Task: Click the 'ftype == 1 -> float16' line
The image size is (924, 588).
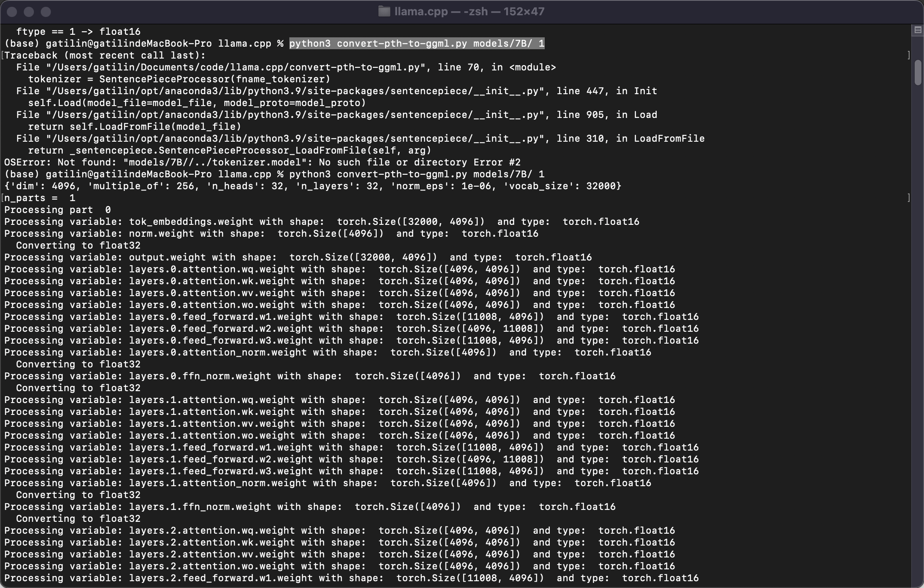Action: pyautogui.click(x=78, y=32)
